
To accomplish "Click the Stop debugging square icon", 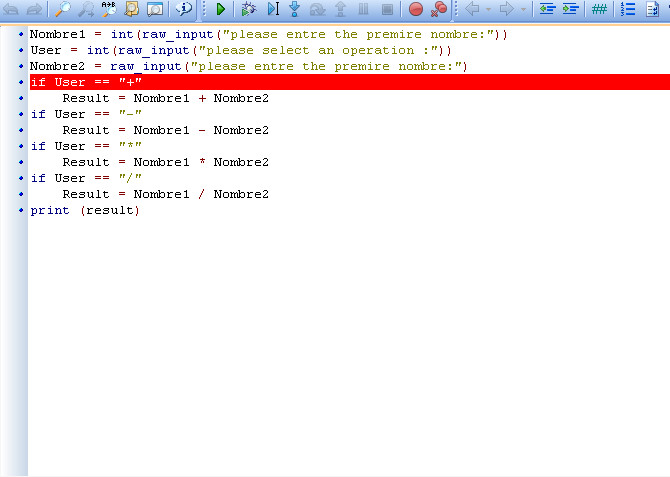I will [x=387, y=9].
